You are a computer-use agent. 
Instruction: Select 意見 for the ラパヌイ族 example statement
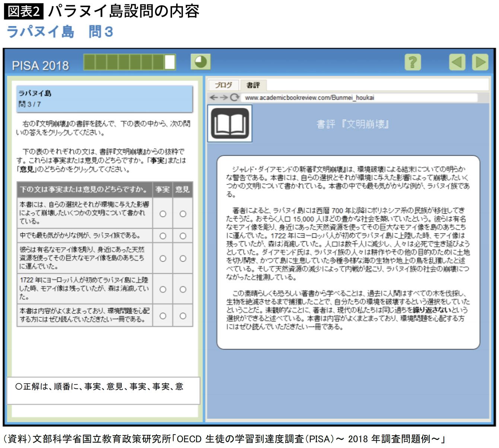[183, 236]
